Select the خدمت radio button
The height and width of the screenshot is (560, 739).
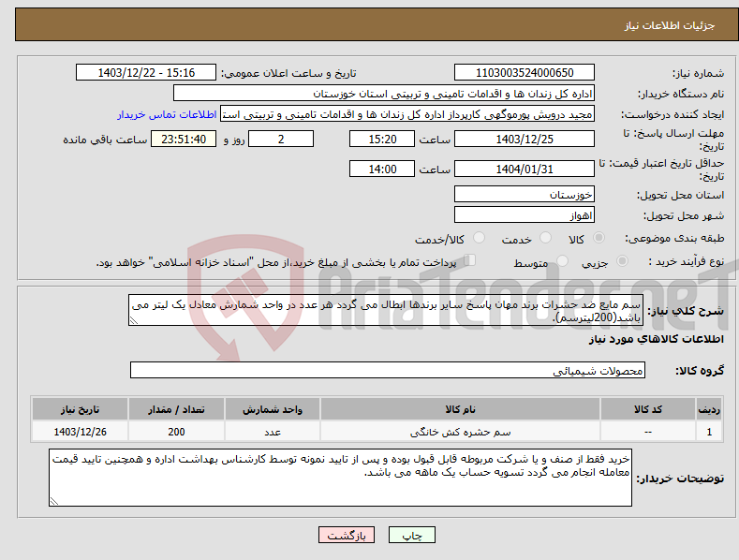pyautogui.click(x=545, y=238)
